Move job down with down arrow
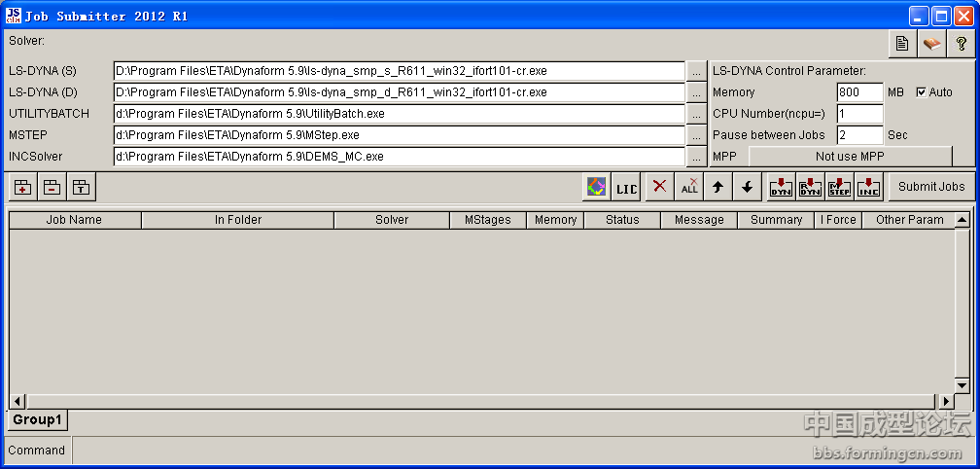The width and height of the screenshot is (980, 469). click(x=747, y=188)
